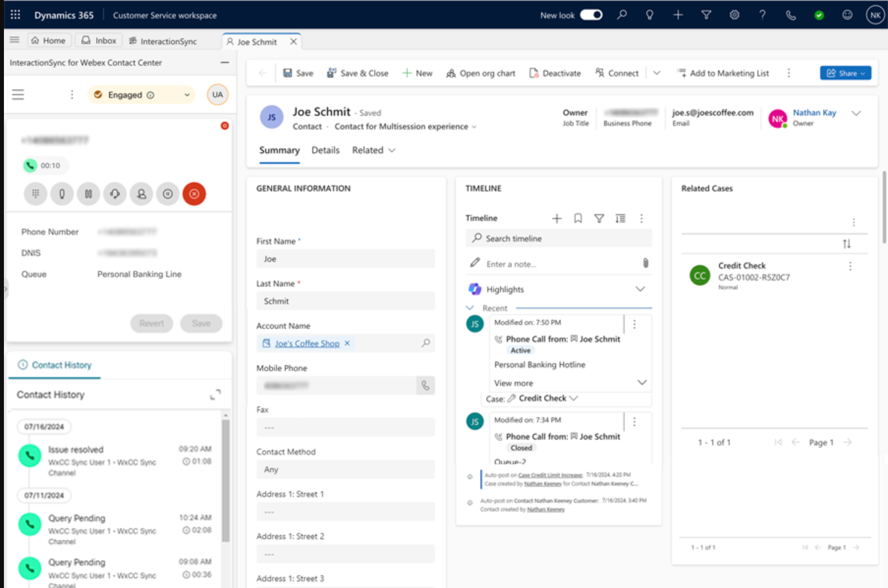888x588 pixels.
Task: Click the Search timeline field
Action: 558,238
